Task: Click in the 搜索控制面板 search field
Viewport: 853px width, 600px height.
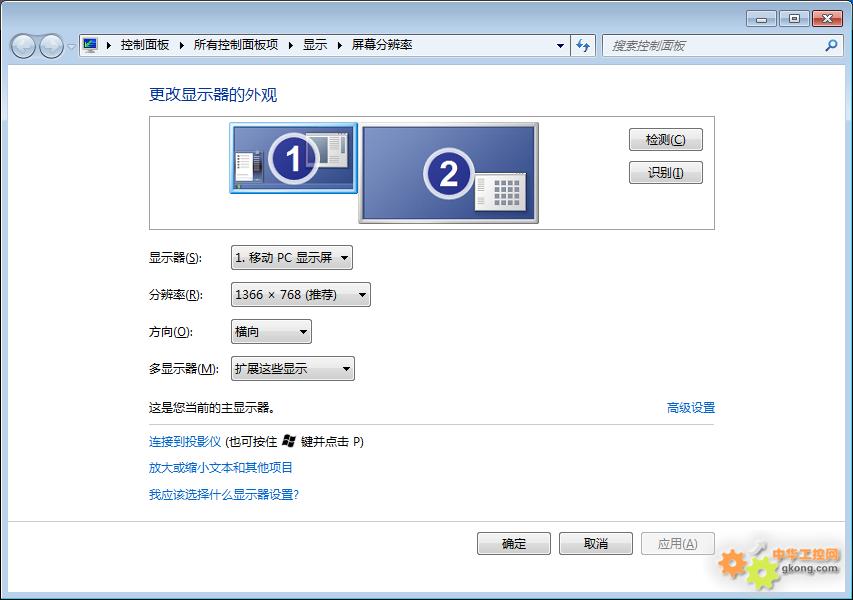Action: (x=710, y=45)
